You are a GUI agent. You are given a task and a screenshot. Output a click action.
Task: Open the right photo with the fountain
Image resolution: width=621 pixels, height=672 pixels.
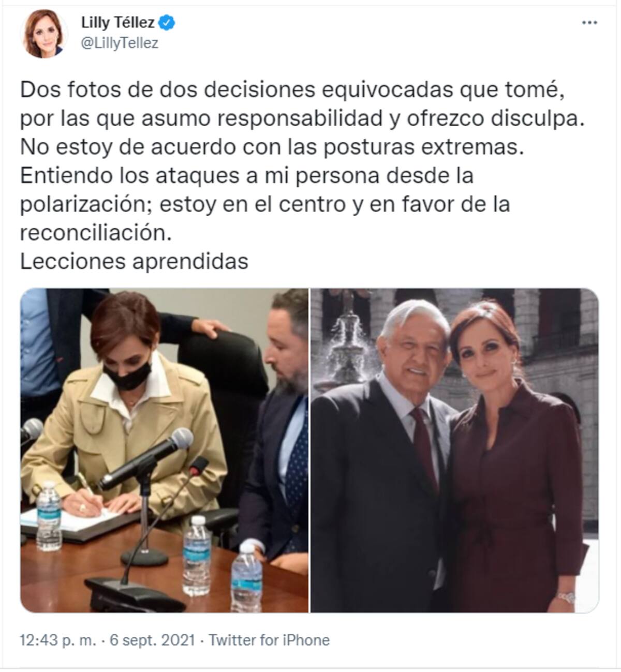455,451
